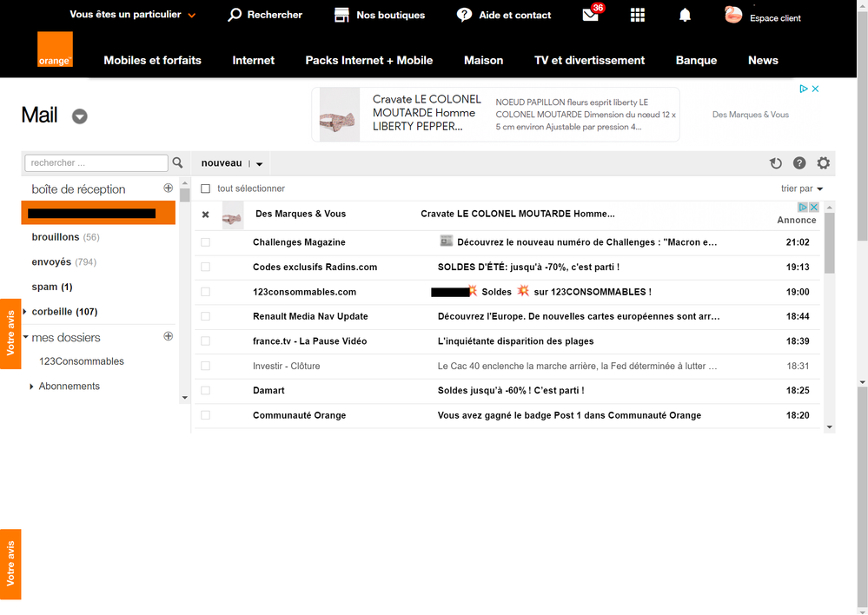This screenshot has height=615, width=868.
Task: Click the Orange logo
Action: [x=55, y=50]
